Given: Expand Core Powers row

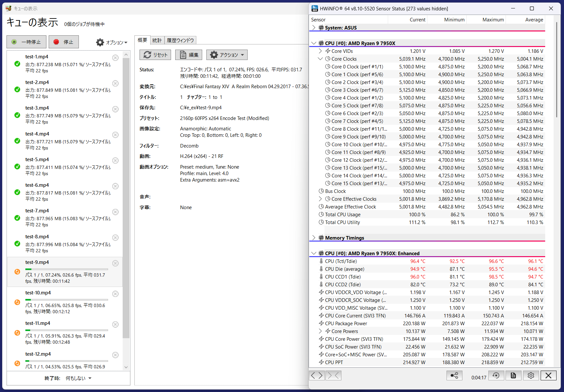Looking at the screenshot, I should point(320,331).
